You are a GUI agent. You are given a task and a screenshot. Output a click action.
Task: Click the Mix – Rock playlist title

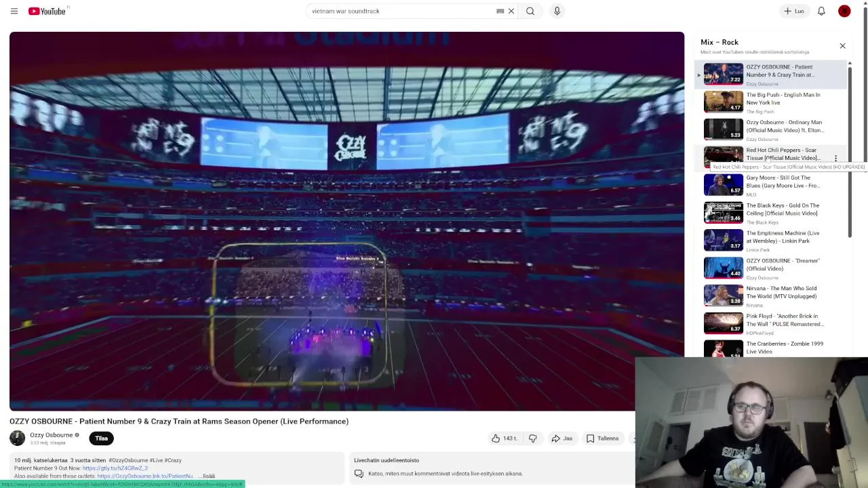[719, 42]
